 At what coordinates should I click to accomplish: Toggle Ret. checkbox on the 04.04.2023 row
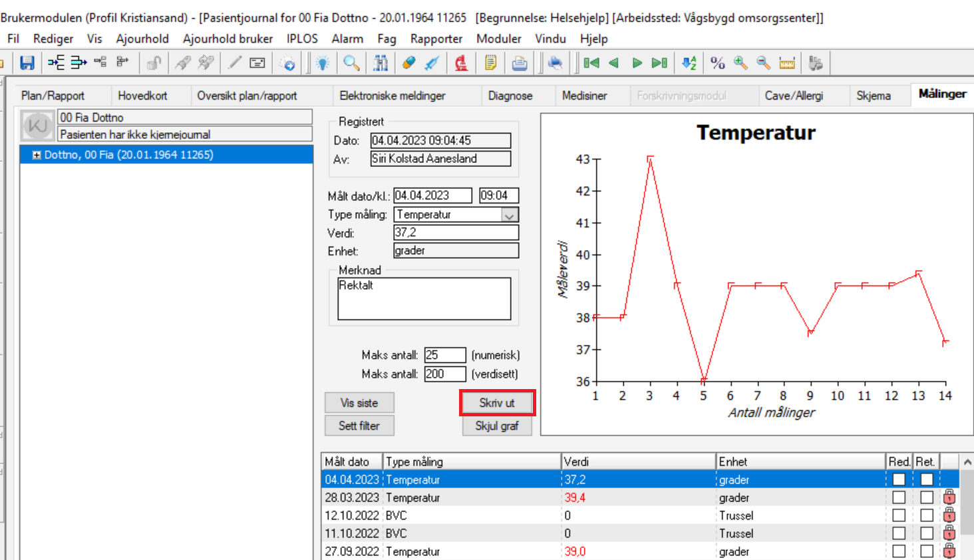pos(927,480)
